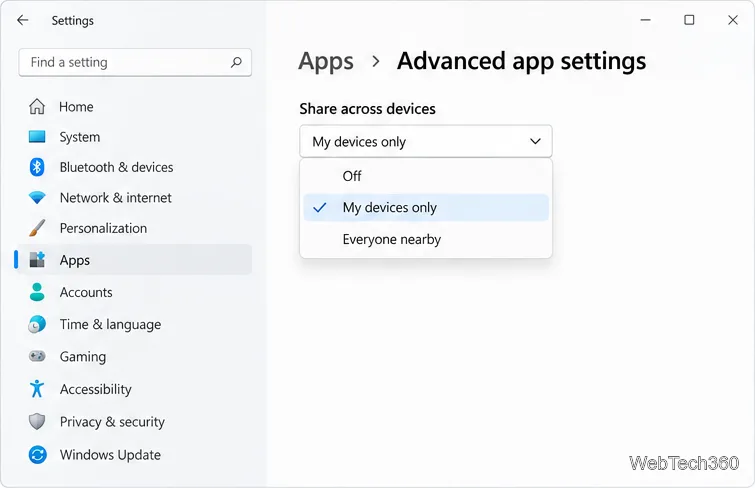Click the Personalization paintbrush icon
This screenshot has height=488, width=755.
pos(37,228)
